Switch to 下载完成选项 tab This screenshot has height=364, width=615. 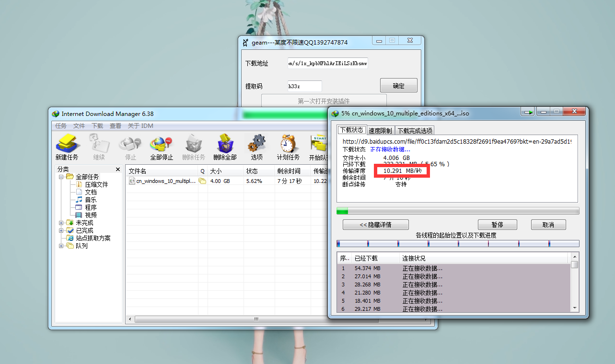[x=415, y=131]
